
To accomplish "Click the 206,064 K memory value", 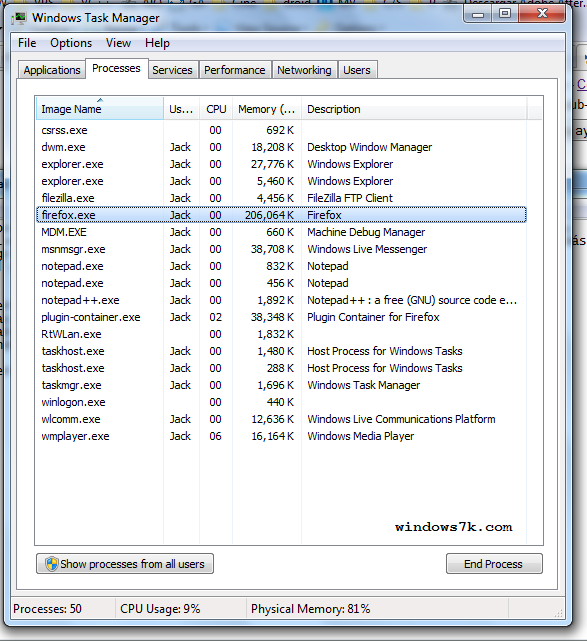I will (x=269, y=215).
